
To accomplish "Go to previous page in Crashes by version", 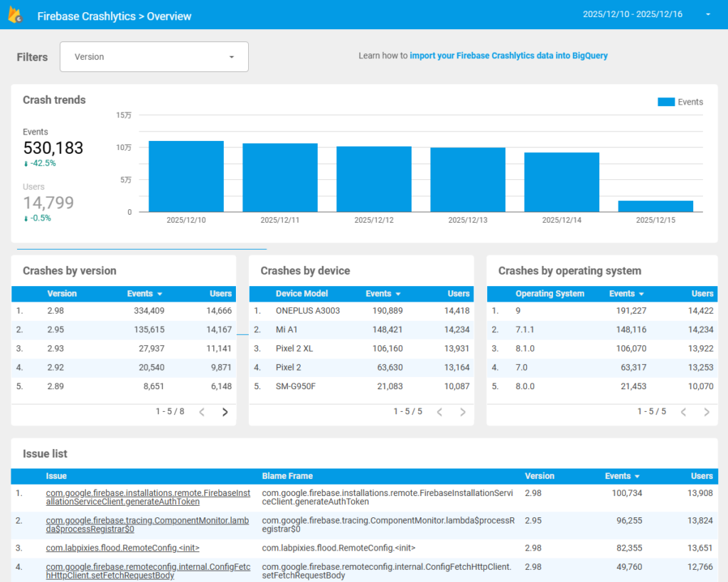I will click(202, 412).
